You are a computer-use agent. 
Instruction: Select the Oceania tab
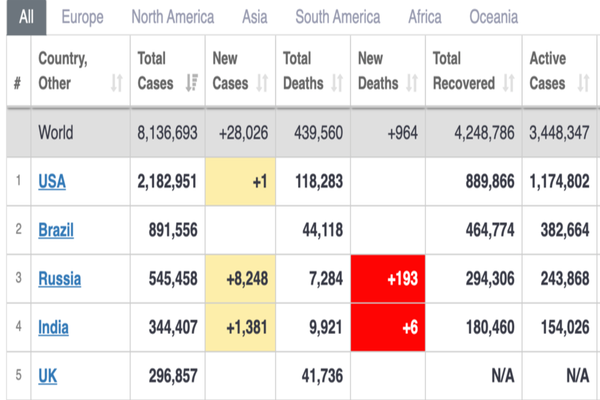tap(494, 17)
